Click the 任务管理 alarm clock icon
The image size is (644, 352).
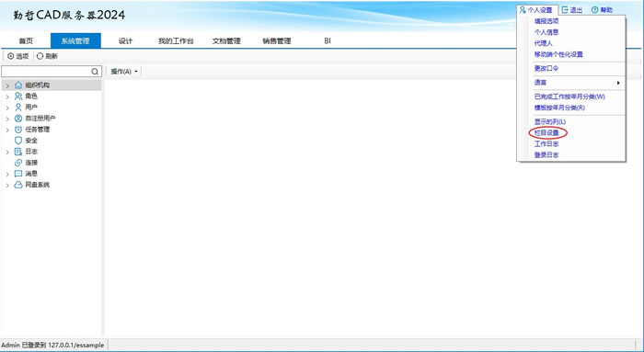[18, 130]
